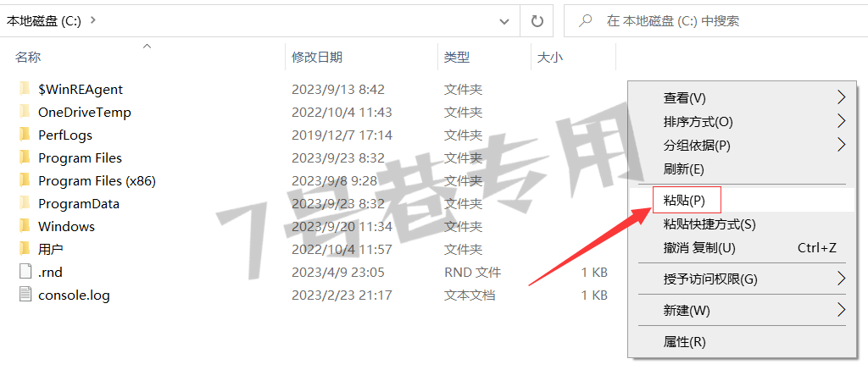The width and height of the screenshot is (868, 392).
Task: Select the Program Files folder name
Action: [x=80, y=157]
